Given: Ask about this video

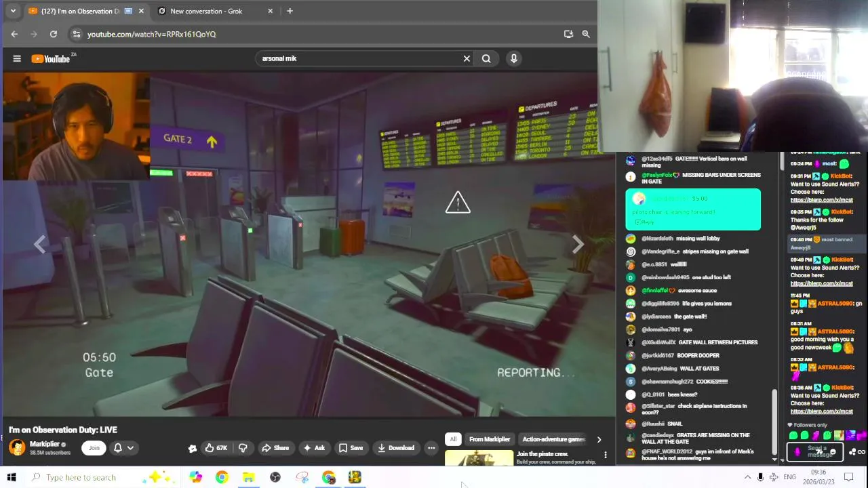Looking at the screenshot, I should pos(314,447).
